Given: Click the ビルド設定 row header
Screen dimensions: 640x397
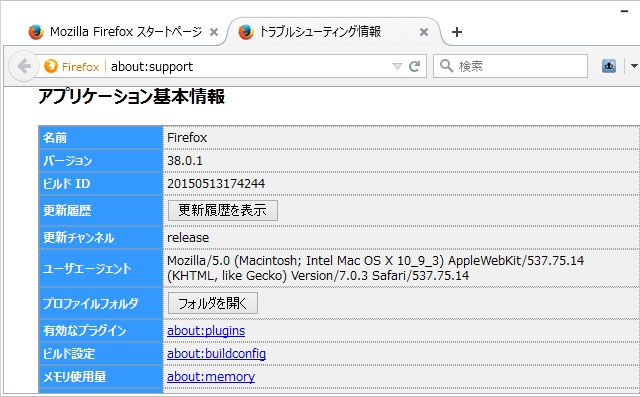Looking at the screenshot, I should 100,353.
